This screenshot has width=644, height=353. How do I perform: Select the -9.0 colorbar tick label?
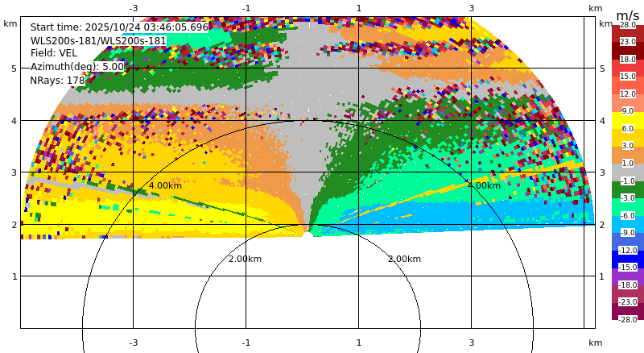point(628,233)
